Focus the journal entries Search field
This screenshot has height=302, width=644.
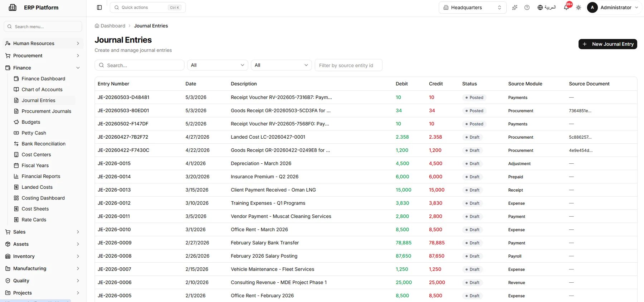pos(140,65)
